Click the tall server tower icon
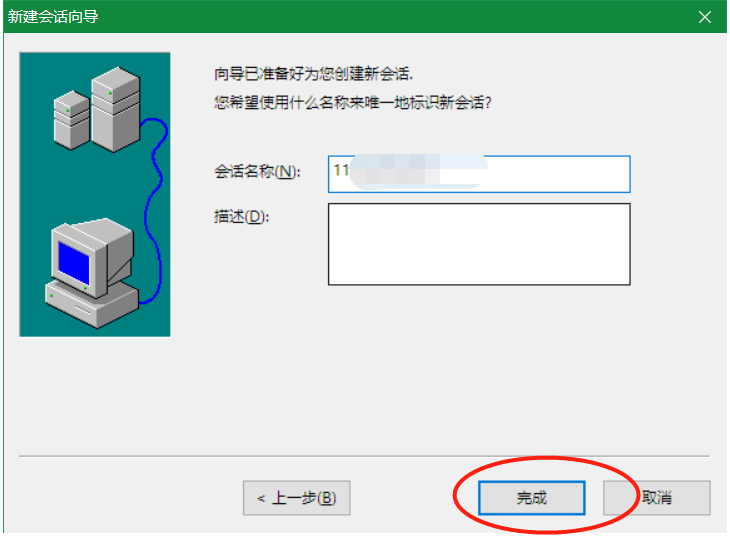Viewport: 730px width, 536px height. (115, 109)
